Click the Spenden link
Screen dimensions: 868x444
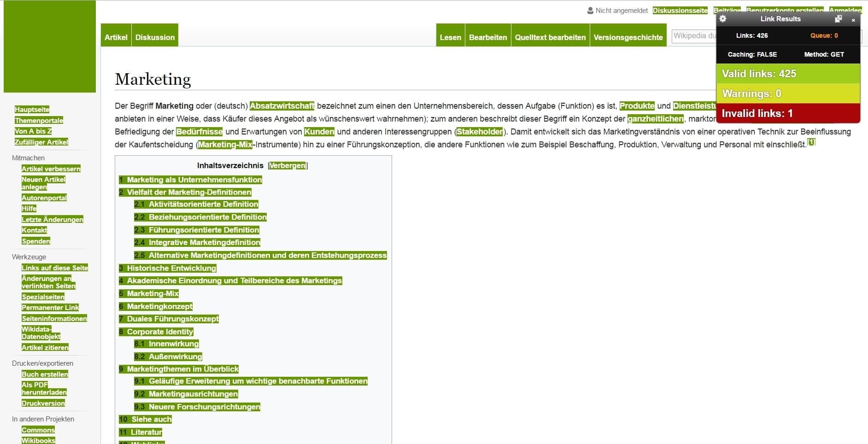coord(36,241)
